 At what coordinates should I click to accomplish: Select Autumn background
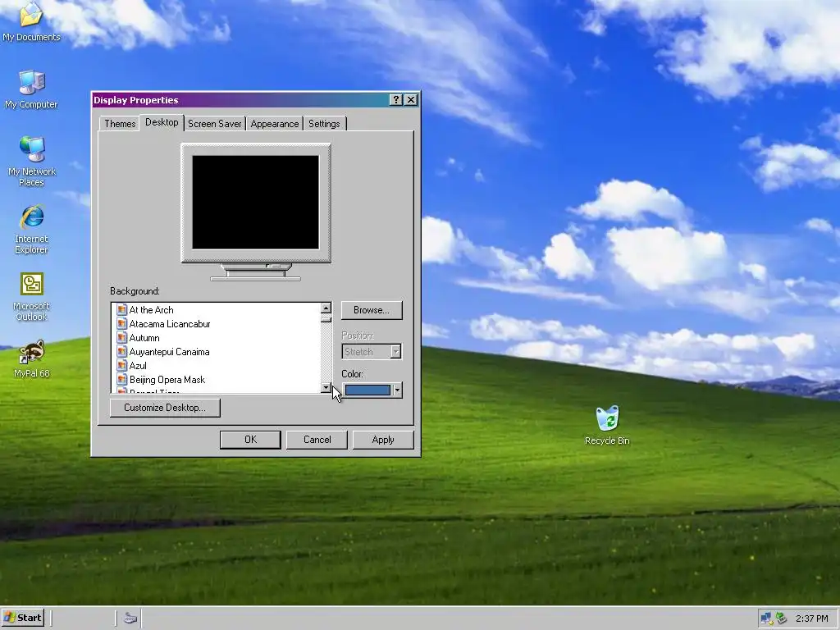point(144,337)
